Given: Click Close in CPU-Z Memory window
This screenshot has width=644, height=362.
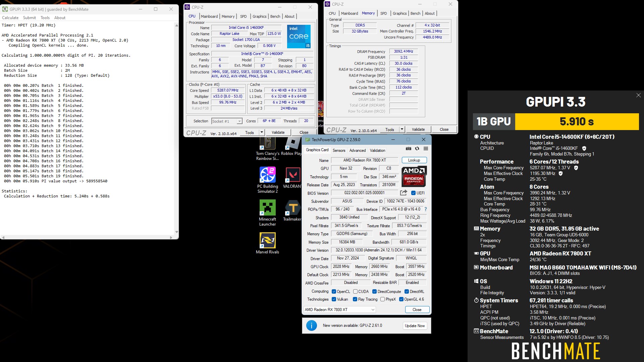Looking at the screenshot, I should click(444, 129).
